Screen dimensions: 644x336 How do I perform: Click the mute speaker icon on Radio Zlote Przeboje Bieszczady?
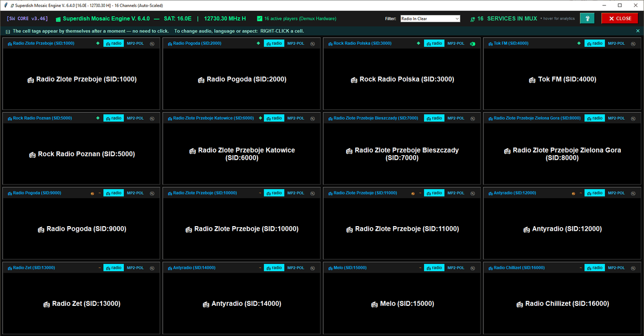tap(472, 118)
